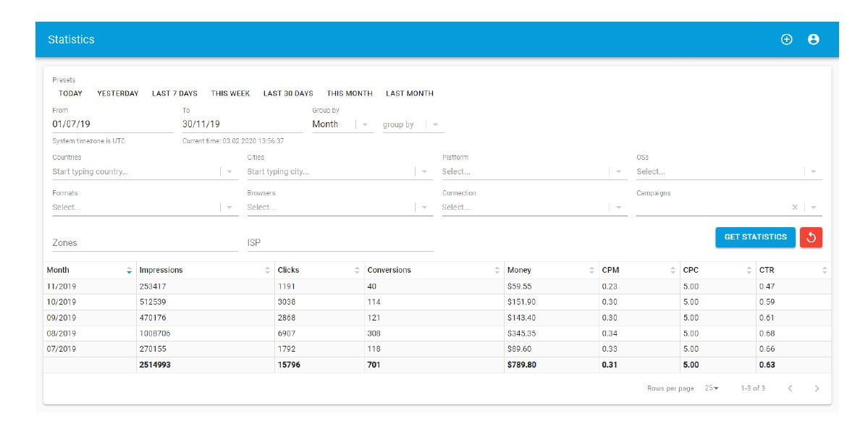Focus the ISP input field
The image size is (868, 429).
(x=340, y=243)
